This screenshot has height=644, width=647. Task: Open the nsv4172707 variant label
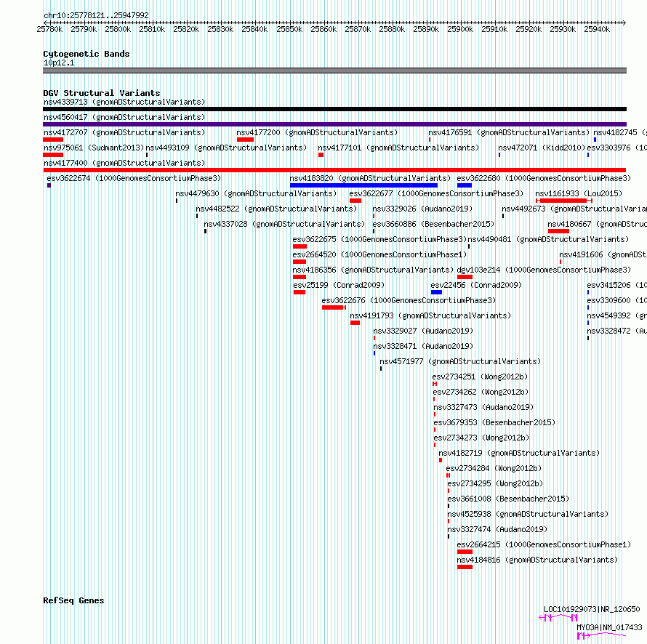(124, 132)
